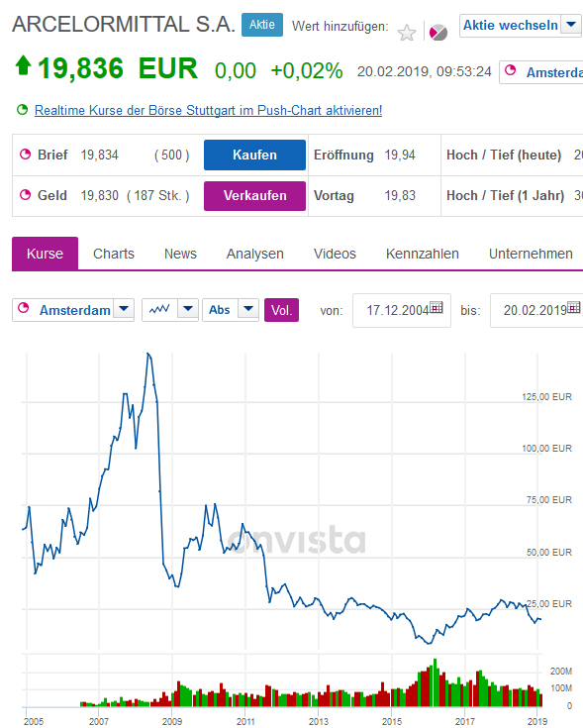The width and height of the screenshot is (583, 728).
Task: Click the Kaufen button
Action: pyautogui.click(x=254, y=155)
